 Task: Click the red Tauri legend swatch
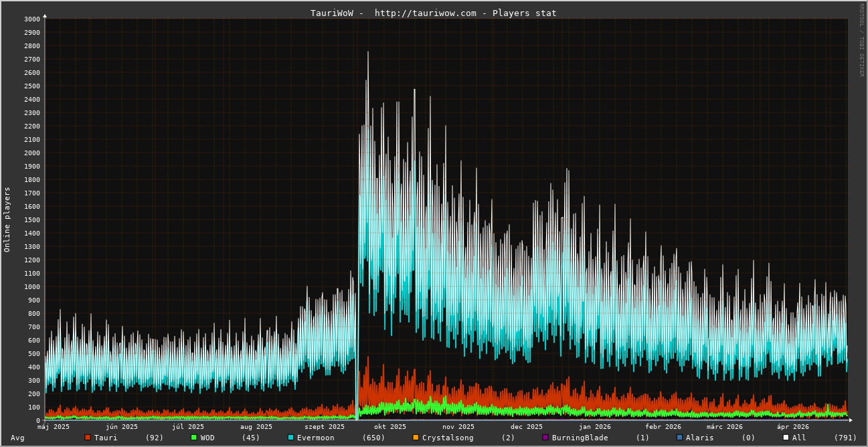(x=88, y=438)
